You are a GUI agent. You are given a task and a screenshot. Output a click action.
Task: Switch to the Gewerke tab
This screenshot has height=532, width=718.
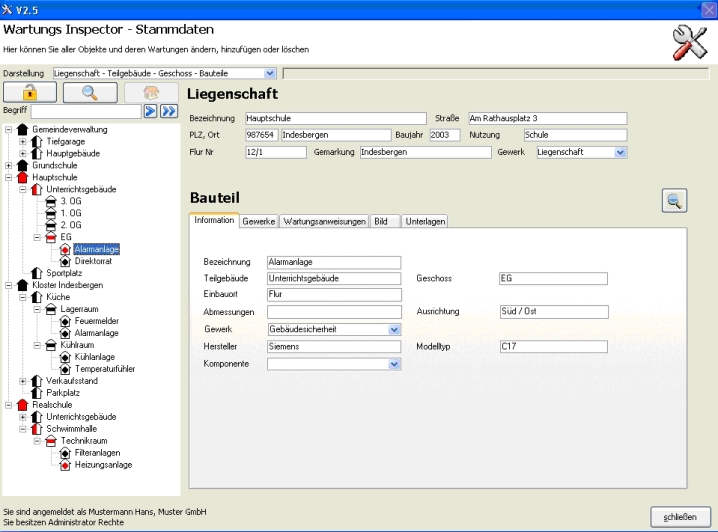point(259,221)
